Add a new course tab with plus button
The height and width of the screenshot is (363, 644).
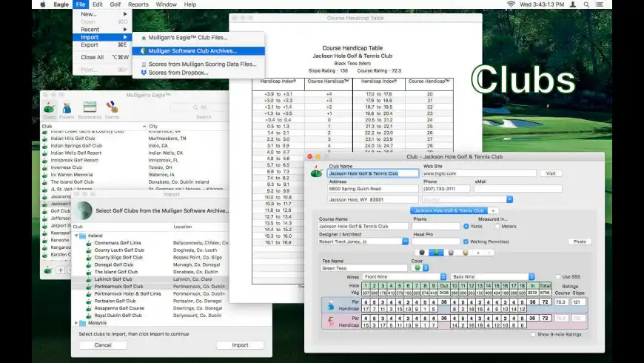(x=493, y=210)
